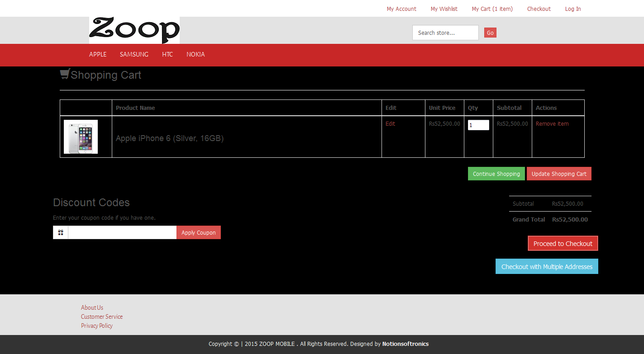Click the Actions column header
The image size is (644, 354).
546,108
